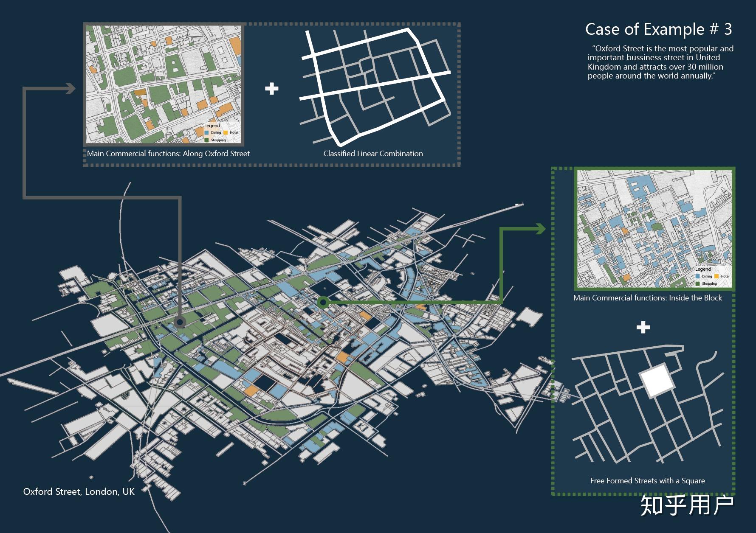Viewport: 756px width, 533px height.
Task: Click the "Legend" heading in the Inside the Block map
Action: pos(703,269)
